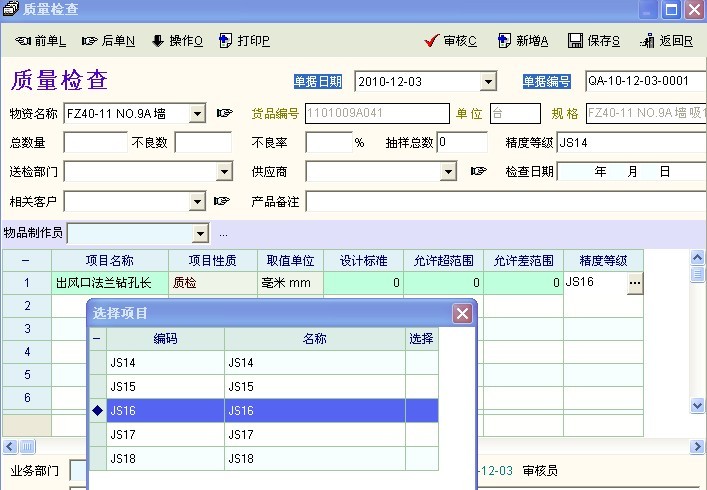Close the 选择项目 popup dialog
Image resolution: width=707 pixels, height=490 pixels.
click(x=462, y=313)
